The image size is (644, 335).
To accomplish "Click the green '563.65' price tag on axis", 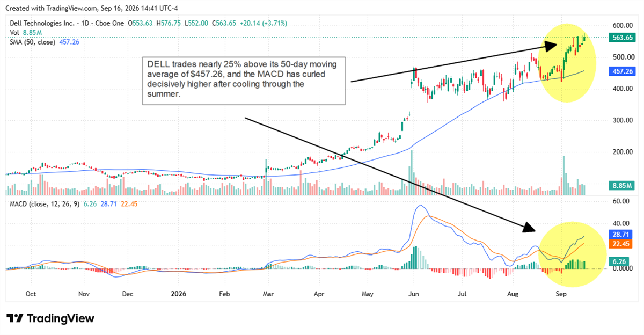I will (x=623, y=37).
